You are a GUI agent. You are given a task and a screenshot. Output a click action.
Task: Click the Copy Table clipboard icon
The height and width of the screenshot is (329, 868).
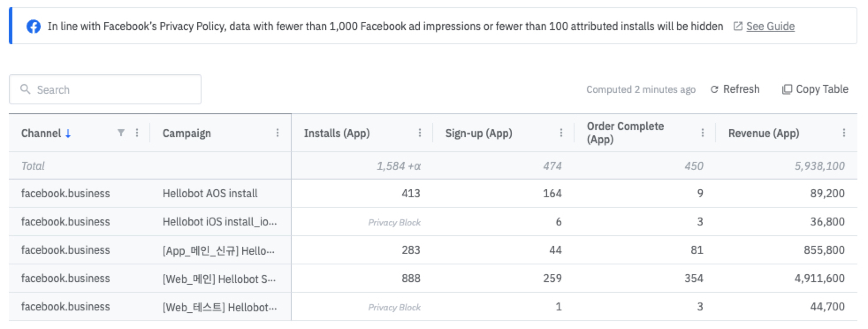point(787,90)
